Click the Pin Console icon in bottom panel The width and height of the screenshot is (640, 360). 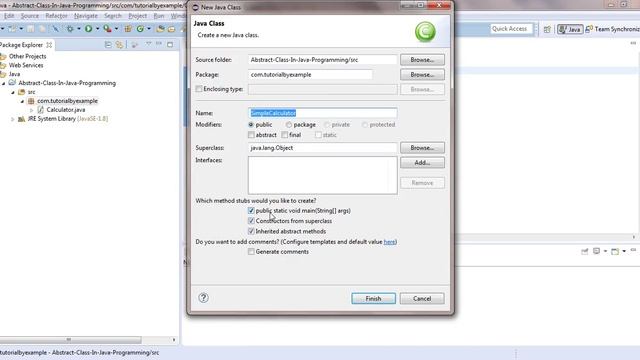tap(584, 251)
